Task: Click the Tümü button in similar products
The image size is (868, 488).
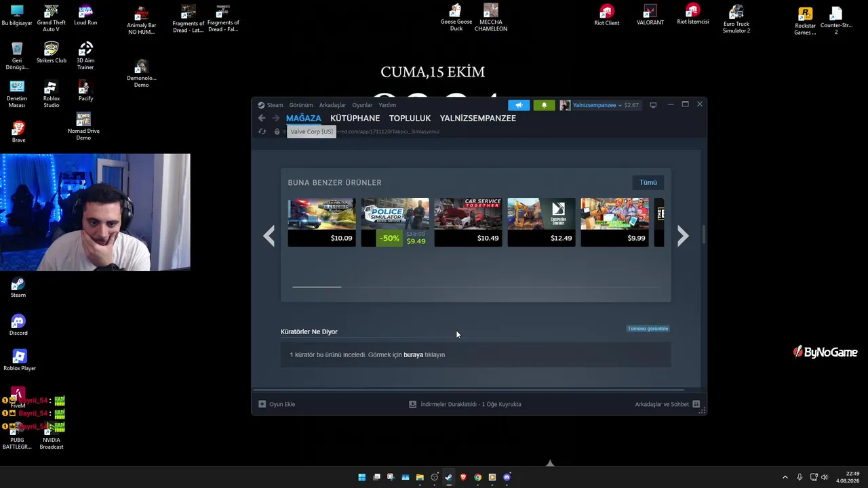Action: pyautogui.click(x=648, y=182)
